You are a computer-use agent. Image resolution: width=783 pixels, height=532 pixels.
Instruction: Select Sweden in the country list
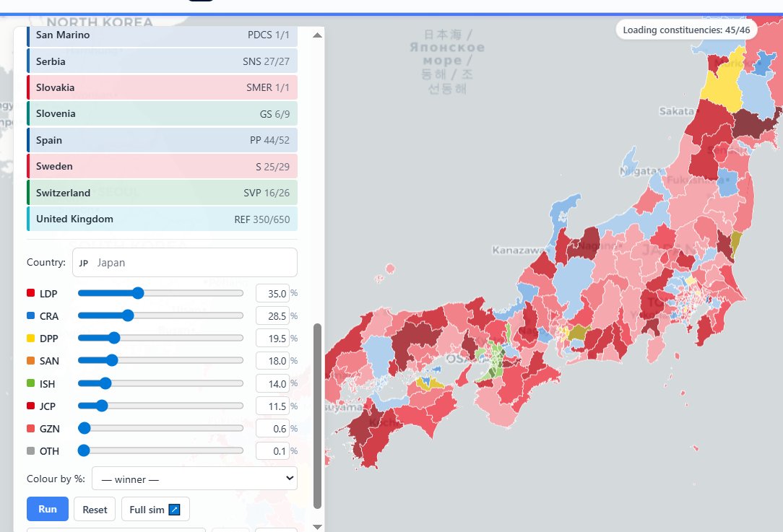tap(163, 166)
